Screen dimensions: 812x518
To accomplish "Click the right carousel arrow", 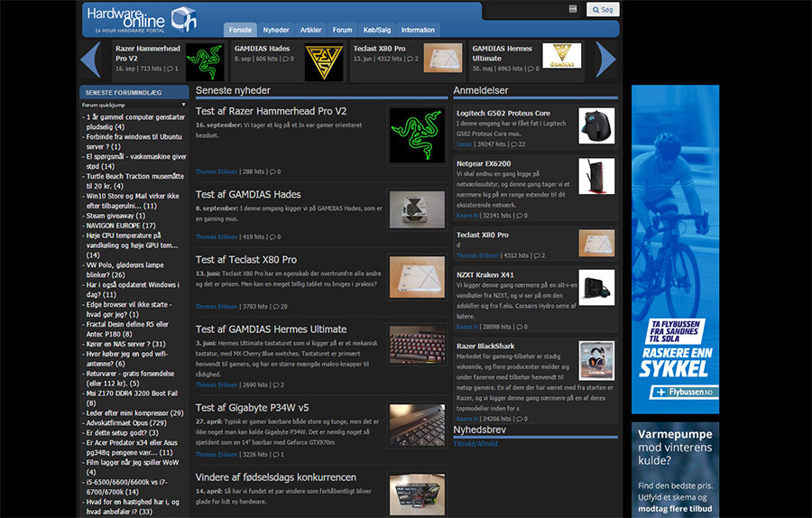I will coord(606,60).
